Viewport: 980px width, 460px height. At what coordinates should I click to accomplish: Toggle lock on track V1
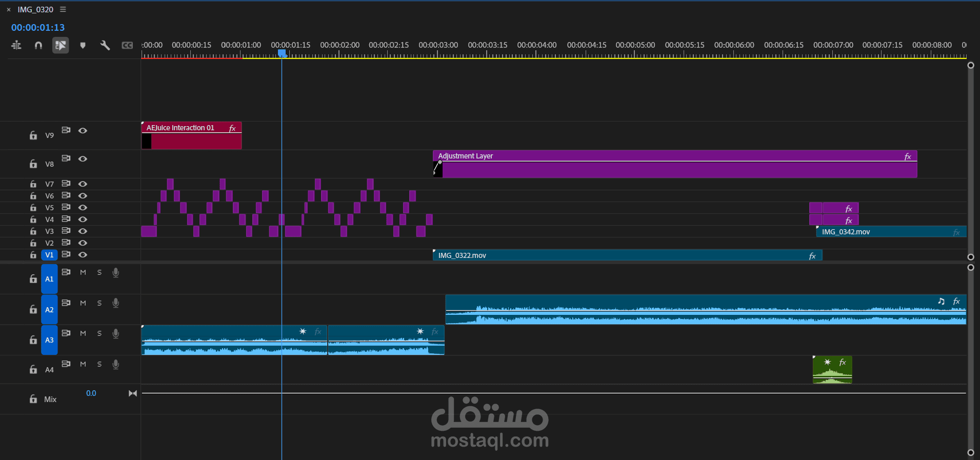pos(33,255)
